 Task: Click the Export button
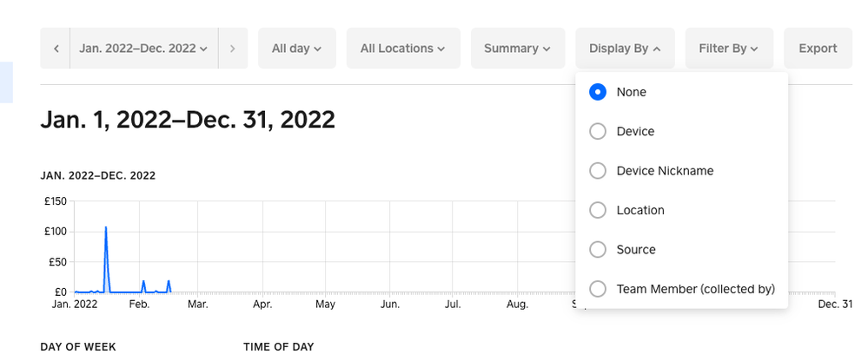point(818,49)
